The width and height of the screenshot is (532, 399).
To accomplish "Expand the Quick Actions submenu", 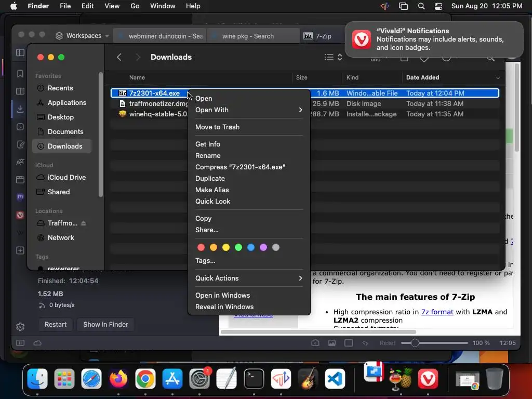I will pyautogui.click(x=249, y=278).
